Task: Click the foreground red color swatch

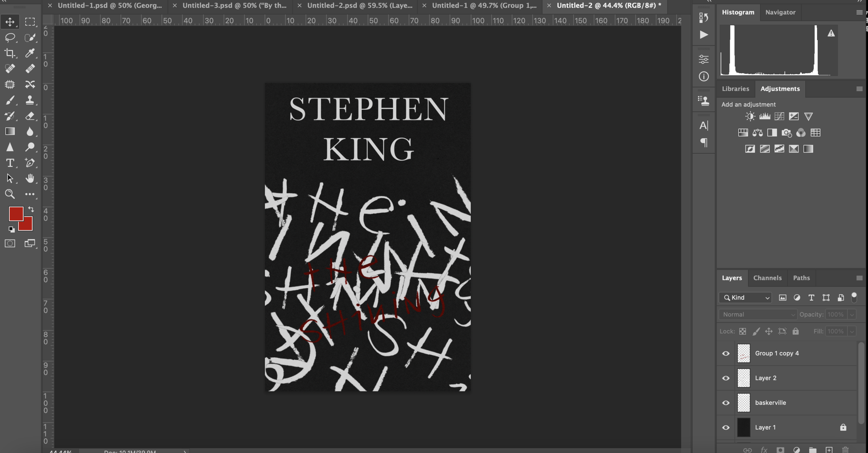Action: click(x=16, y=214)
